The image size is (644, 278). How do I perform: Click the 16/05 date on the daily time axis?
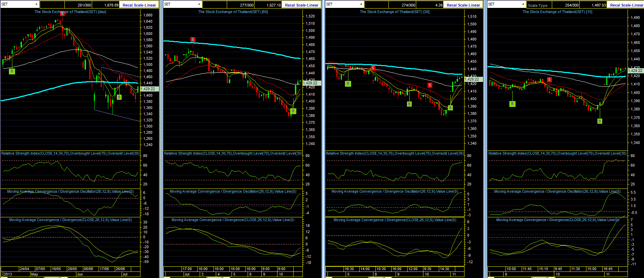pos(56,269)
